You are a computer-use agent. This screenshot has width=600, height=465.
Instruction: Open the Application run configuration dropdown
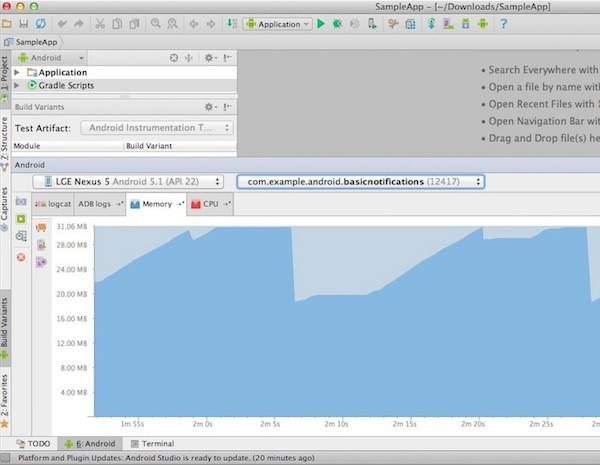277,23
